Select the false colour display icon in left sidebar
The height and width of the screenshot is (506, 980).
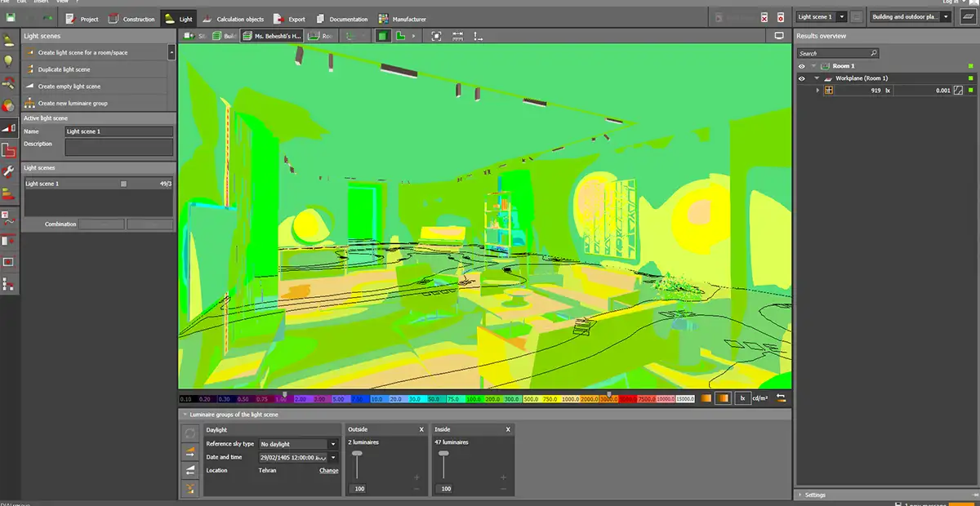9,105
